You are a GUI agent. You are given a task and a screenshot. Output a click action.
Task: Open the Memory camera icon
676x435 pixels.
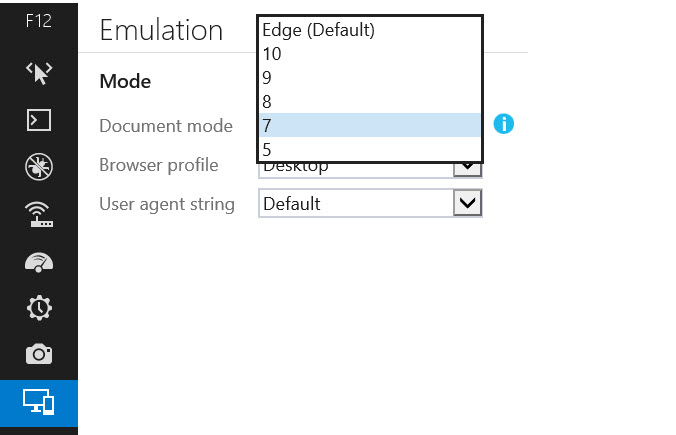(x=39, y=354)
